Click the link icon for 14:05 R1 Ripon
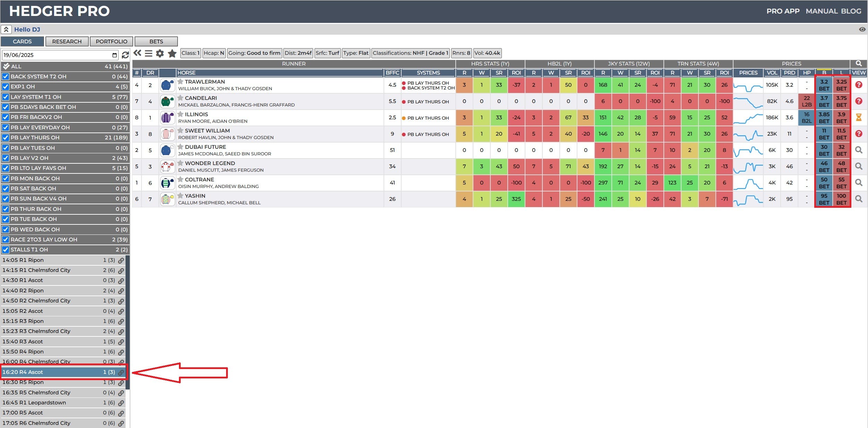The height and width of the screenshot is (428, 868). (121, 260)
